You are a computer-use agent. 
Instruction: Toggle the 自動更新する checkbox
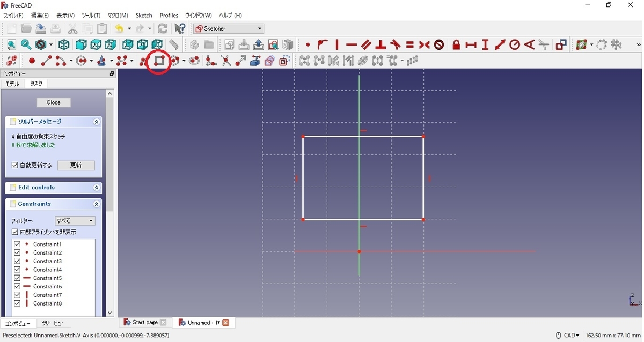point(15,166)
